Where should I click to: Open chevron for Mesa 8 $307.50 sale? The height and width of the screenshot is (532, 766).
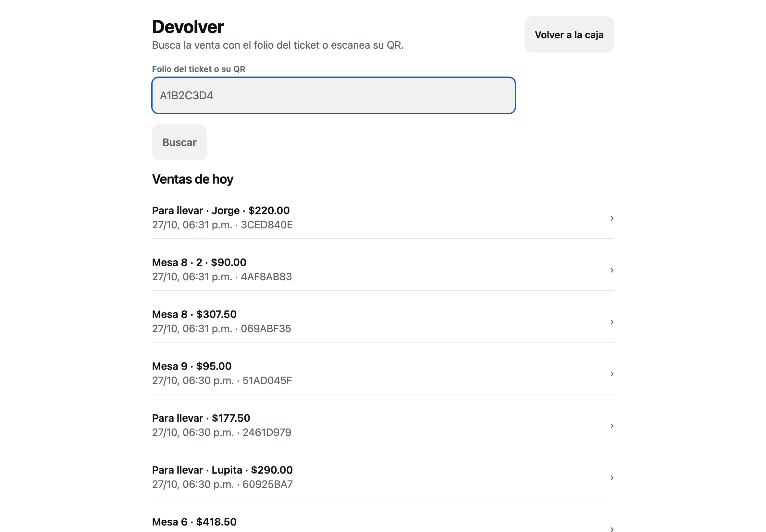pos(611,322)
